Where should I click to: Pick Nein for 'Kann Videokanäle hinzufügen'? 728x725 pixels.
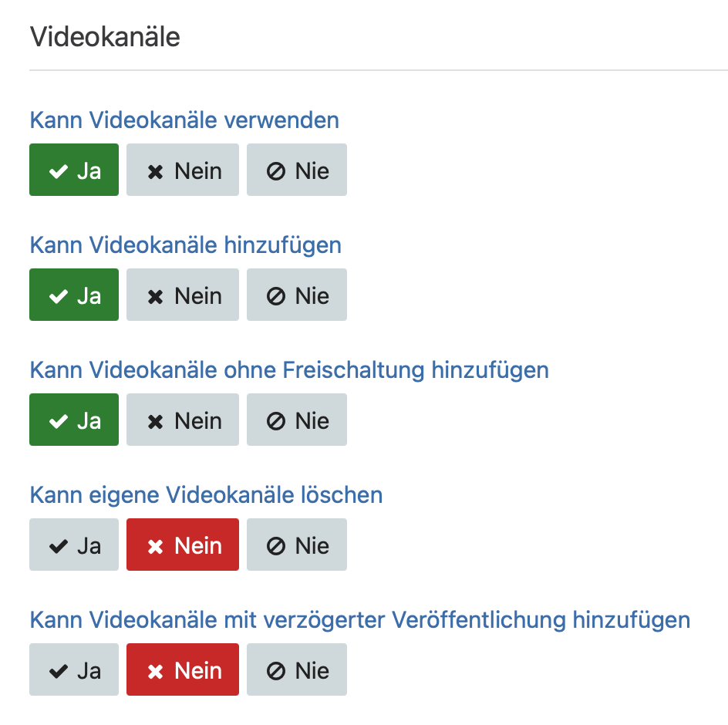pos(183,295)
